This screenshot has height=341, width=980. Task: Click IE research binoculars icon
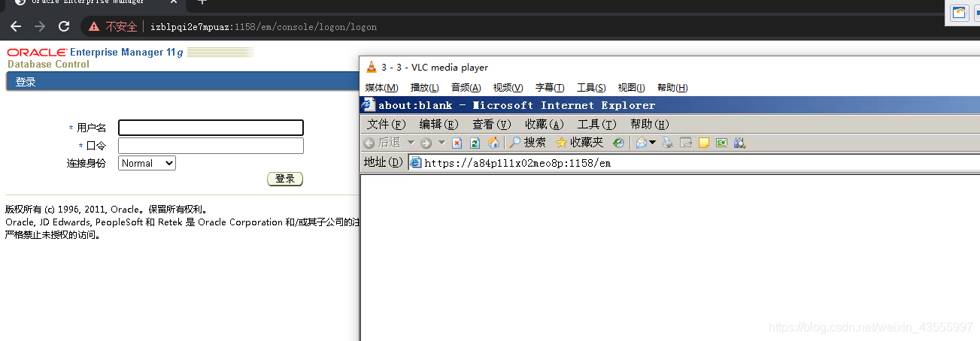739,143
